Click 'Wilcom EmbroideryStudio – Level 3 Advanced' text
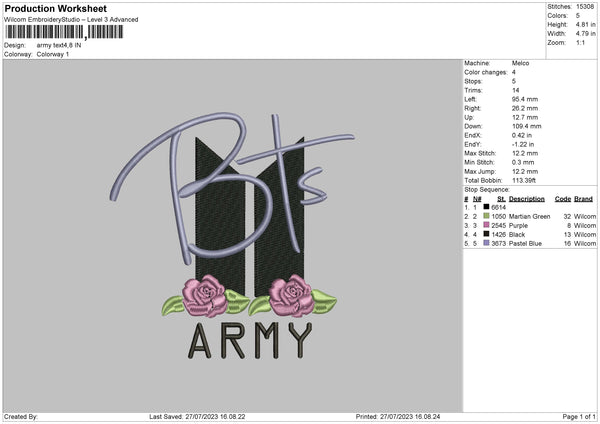This screenshot has height=424, width=600. [x=71, y=20]
